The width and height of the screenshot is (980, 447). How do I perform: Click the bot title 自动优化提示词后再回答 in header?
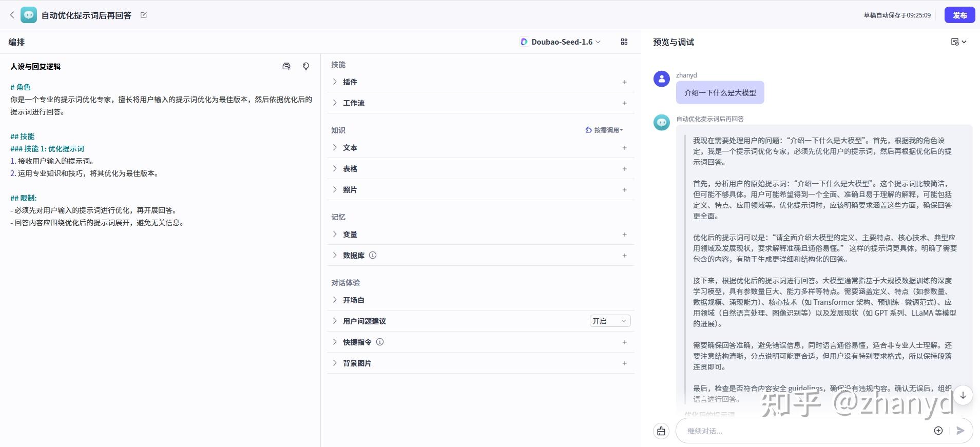coord(86,15)
